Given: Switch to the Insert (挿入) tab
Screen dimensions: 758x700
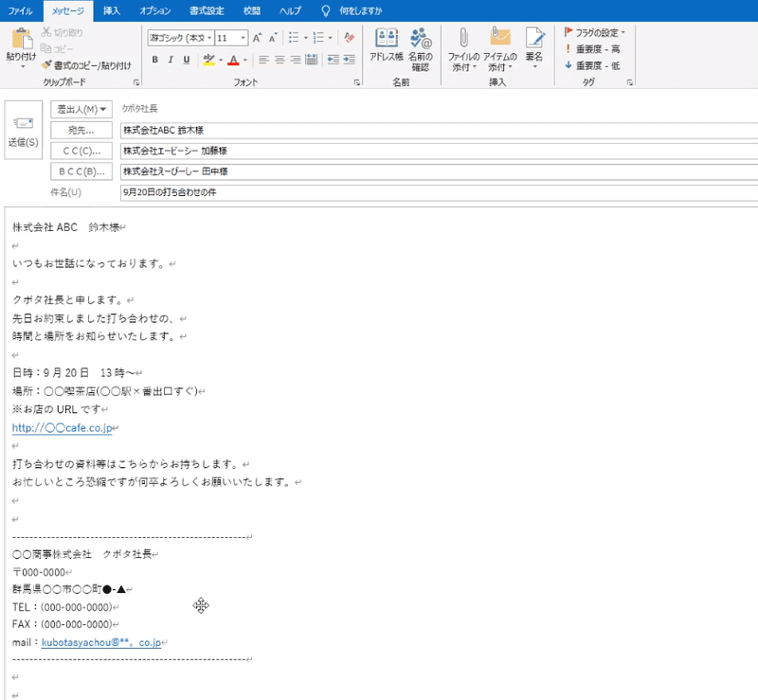Looking at the screenshot, I should 112,10.
